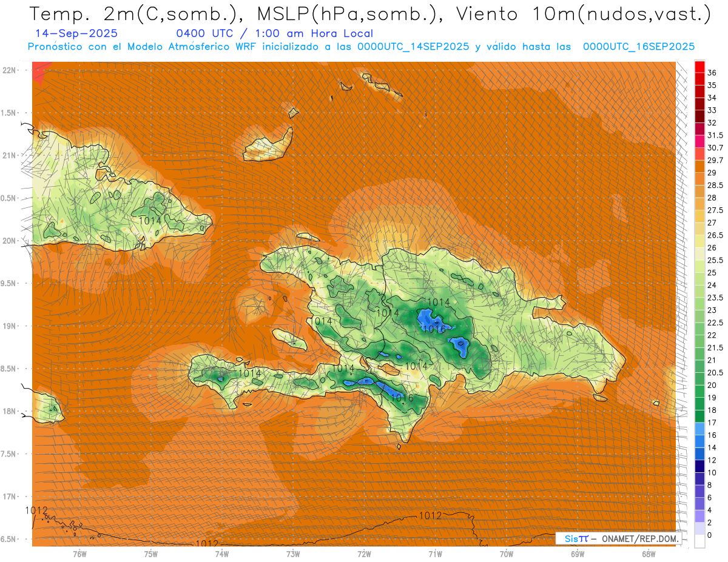Click the valid-until time '0000UTC_16SEP2025'

(x=639, y=47)
